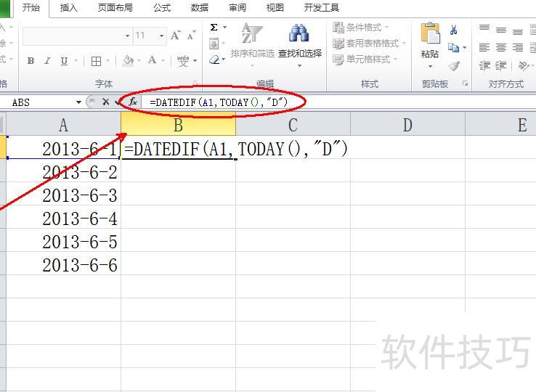Viewport: 536px width, 392px height.
Task: Click the phonetic guide 文 icon
Action: pyautogui.click(x=183, y=61)
